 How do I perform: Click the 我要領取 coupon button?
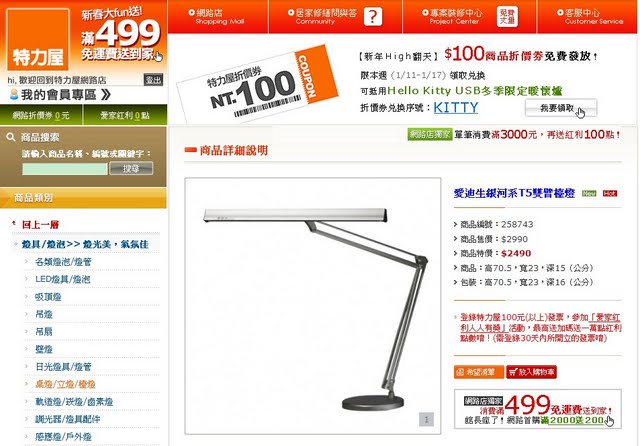point(561,108)
